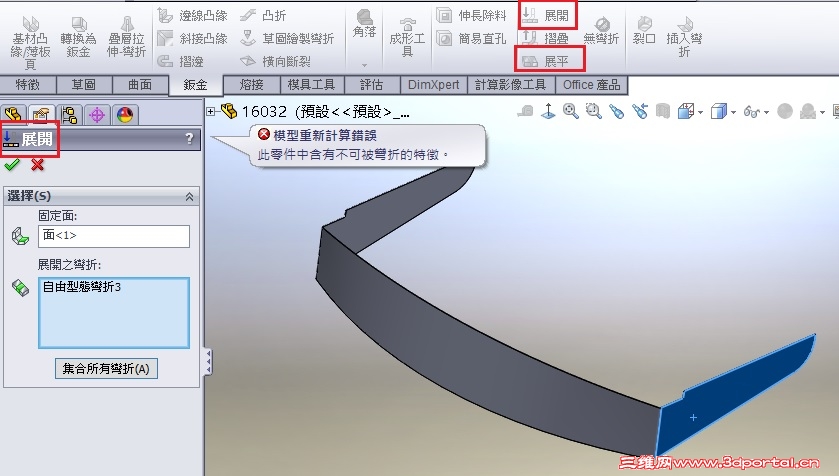
Task: Click the Hem (摺邊) tool
Action: (x=181, y=62)
